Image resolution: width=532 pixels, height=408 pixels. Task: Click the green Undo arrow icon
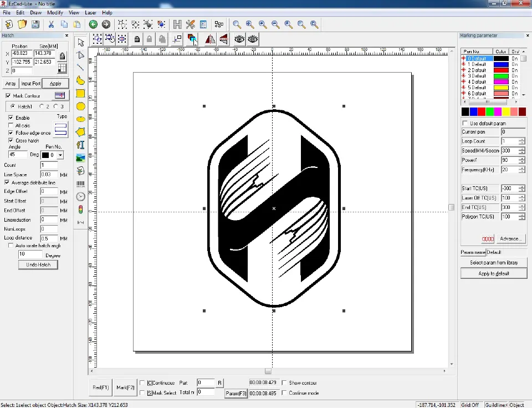(93, 24)
